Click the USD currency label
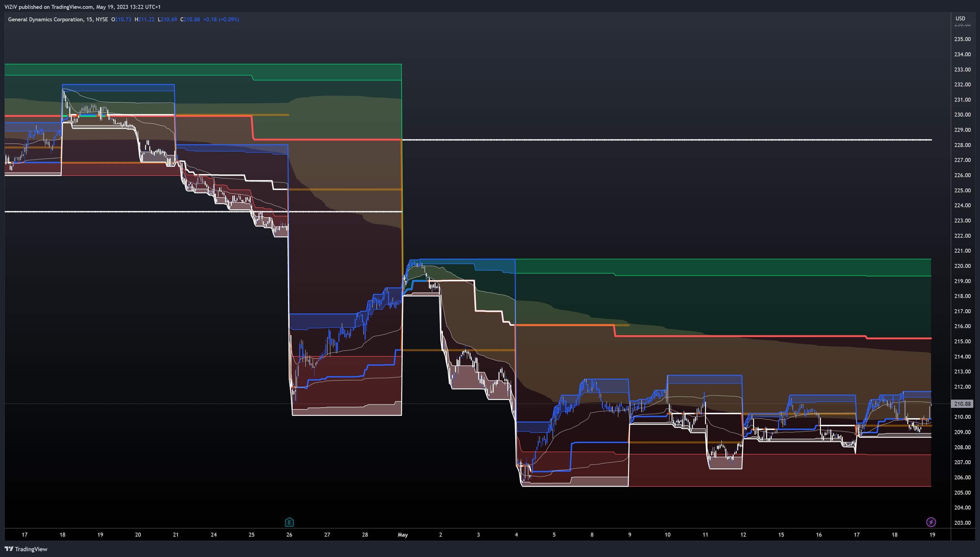 click(960, 18)
